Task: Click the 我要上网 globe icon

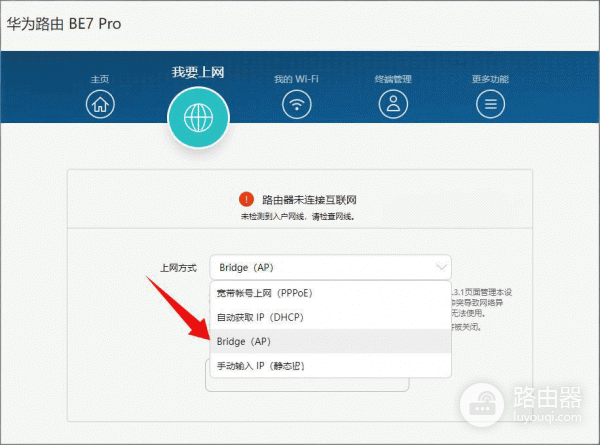Action: click(x=198, y=117)
